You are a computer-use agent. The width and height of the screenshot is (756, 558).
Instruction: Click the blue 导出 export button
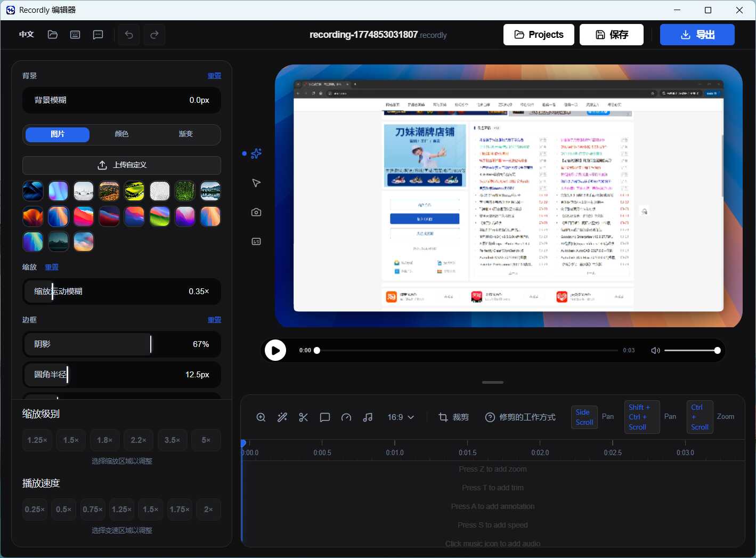point(697,35)
